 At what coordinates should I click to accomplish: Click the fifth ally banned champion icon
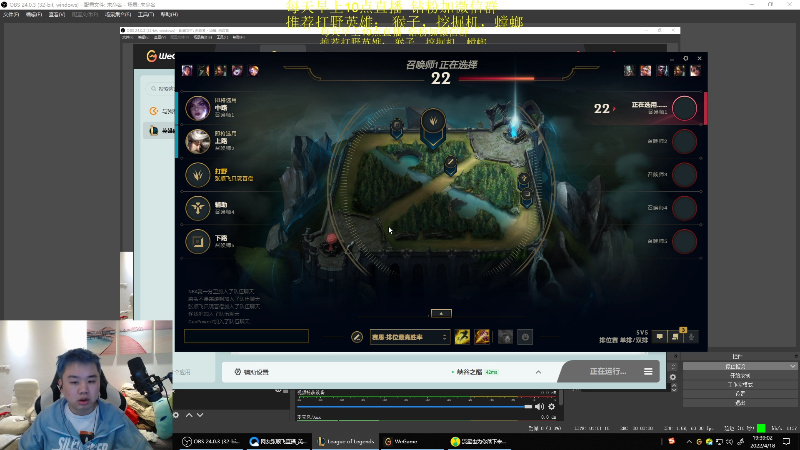pos(254,70)
